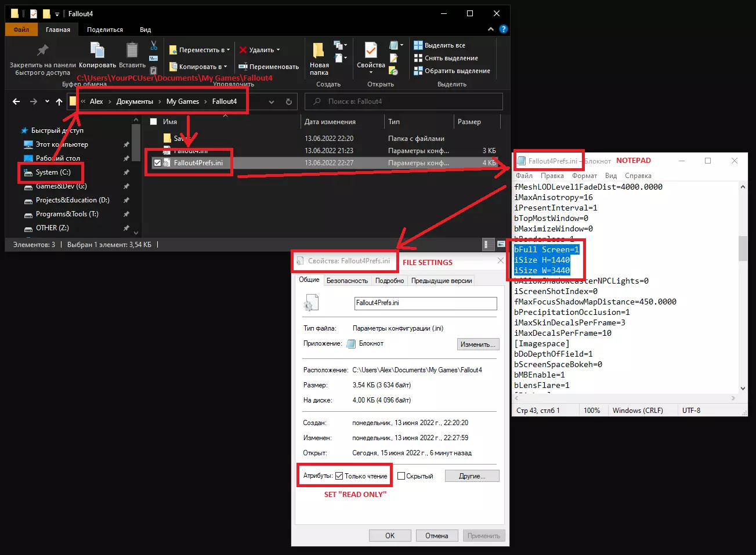Click the quick access toolbar properties icon
The image size is (756, 555).
pyautogui.click(x=34, y=13)
